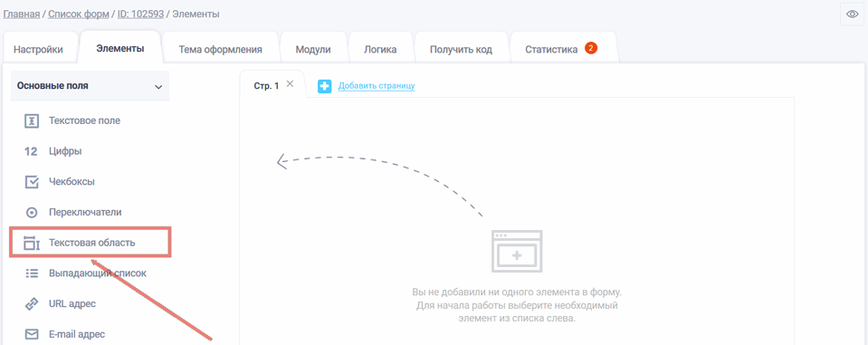Go to the Логика tab

380,49
